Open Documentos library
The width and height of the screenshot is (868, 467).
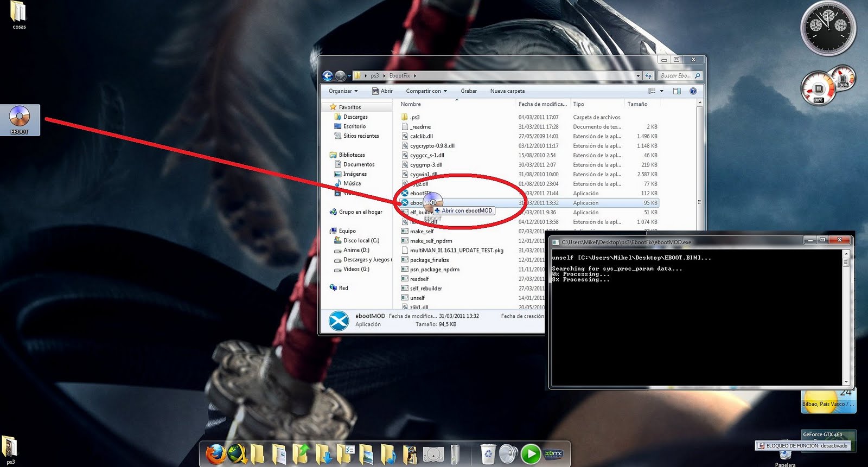click(359, 164)
